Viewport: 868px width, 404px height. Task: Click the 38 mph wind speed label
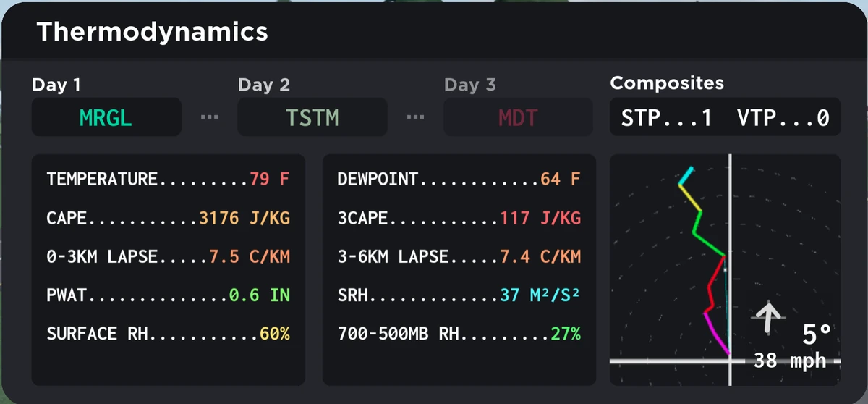pyautogui.click(x=790, y=361)
